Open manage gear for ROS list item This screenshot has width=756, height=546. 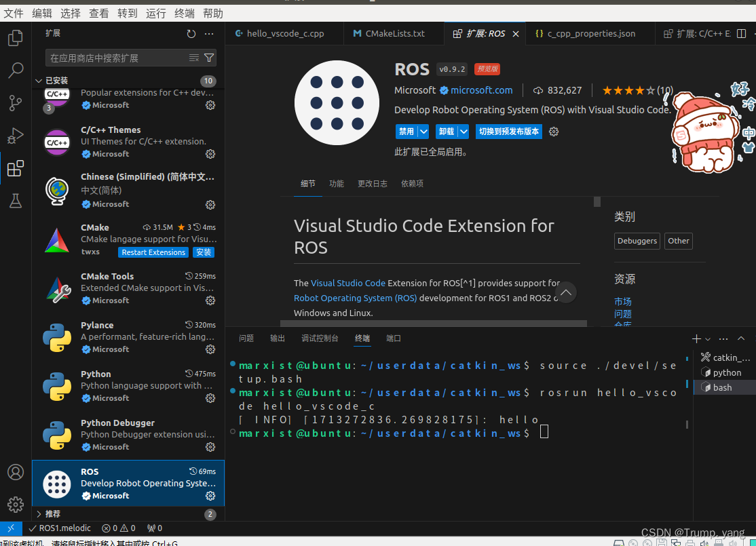coord(210,496)
